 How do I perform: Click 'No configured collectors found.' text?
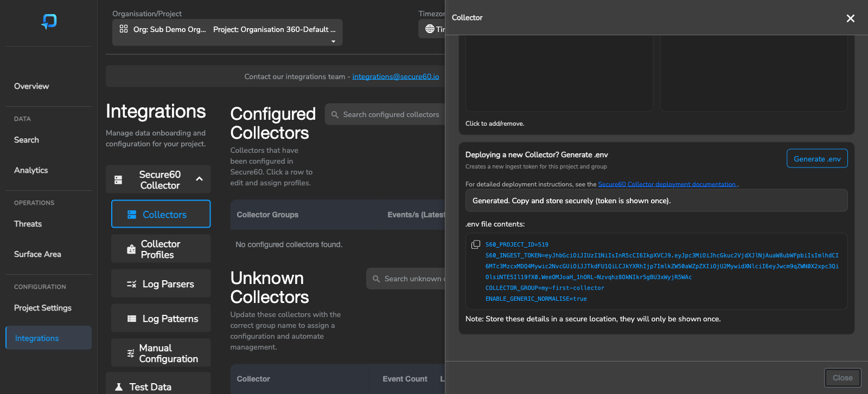coord(289,244)
